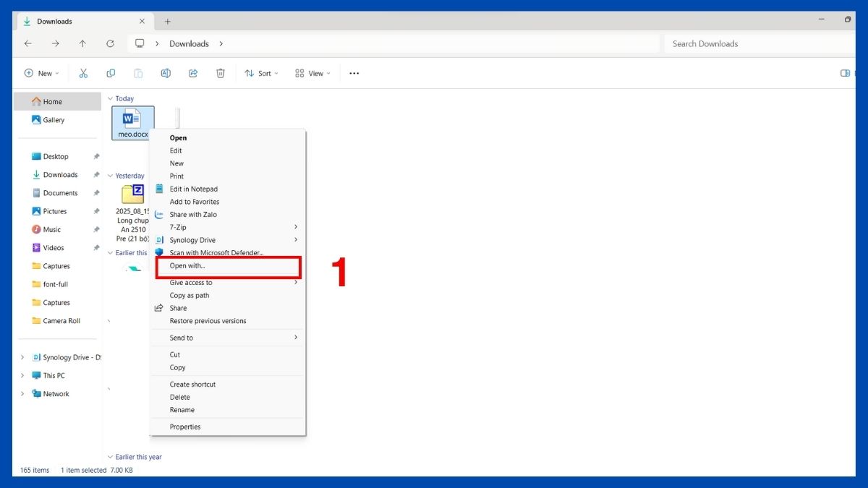Select the Downloads window tab

click(84, 22)
